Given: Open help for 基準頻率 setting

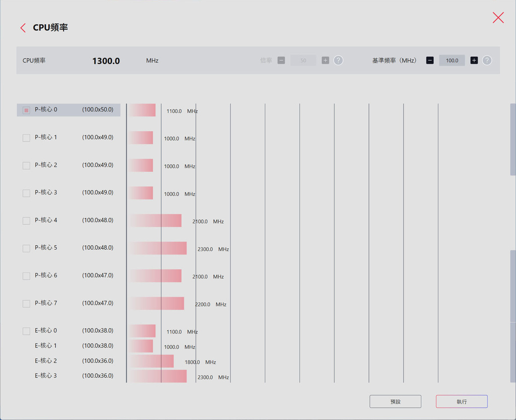Looking at the screenshot, I should pos(487,60).
